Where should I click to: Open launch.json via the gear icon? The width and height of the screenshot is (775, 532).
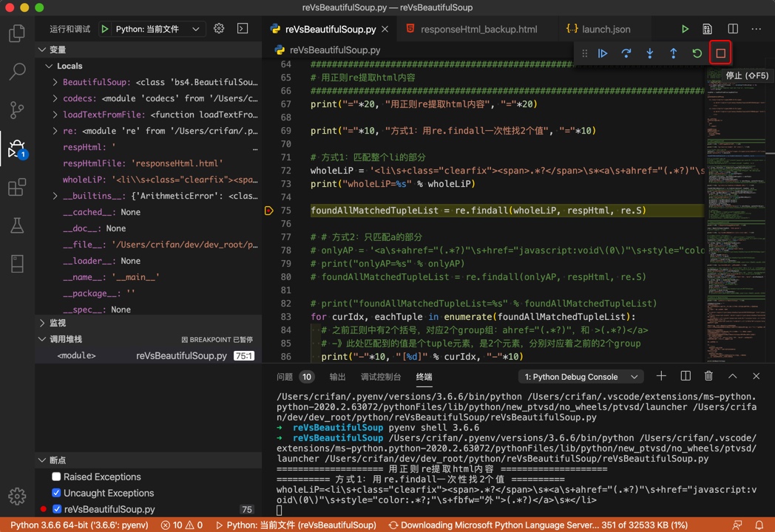click(x=219, y=29)
